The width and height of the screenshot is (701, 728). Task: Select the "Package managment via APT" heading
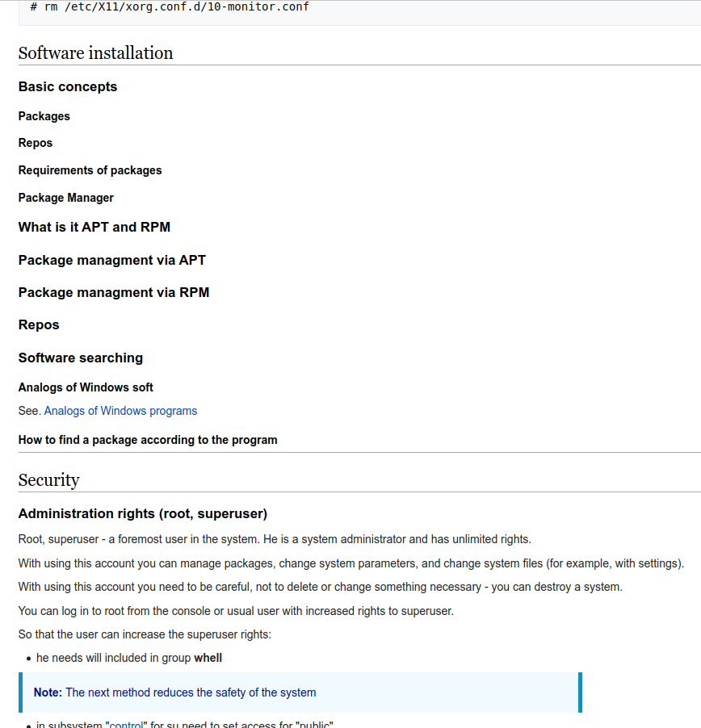(112, 261)
